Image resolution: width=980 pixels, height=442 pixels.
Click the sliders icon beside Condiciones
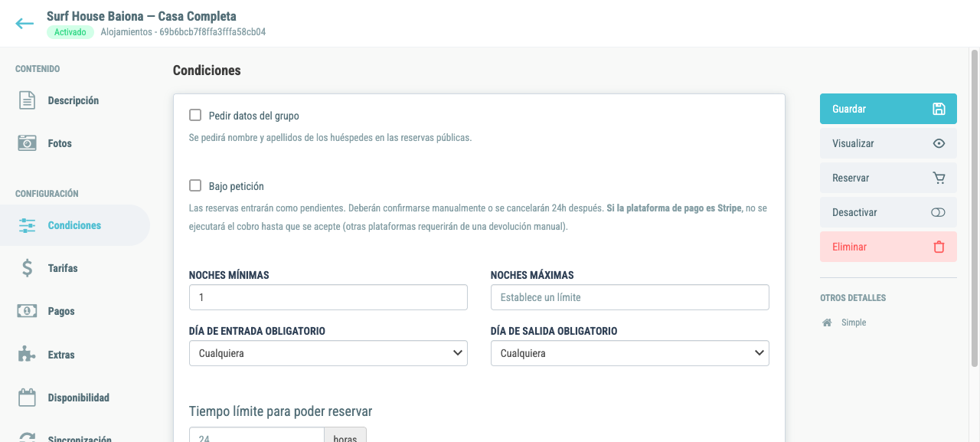[x=28, y=225]
